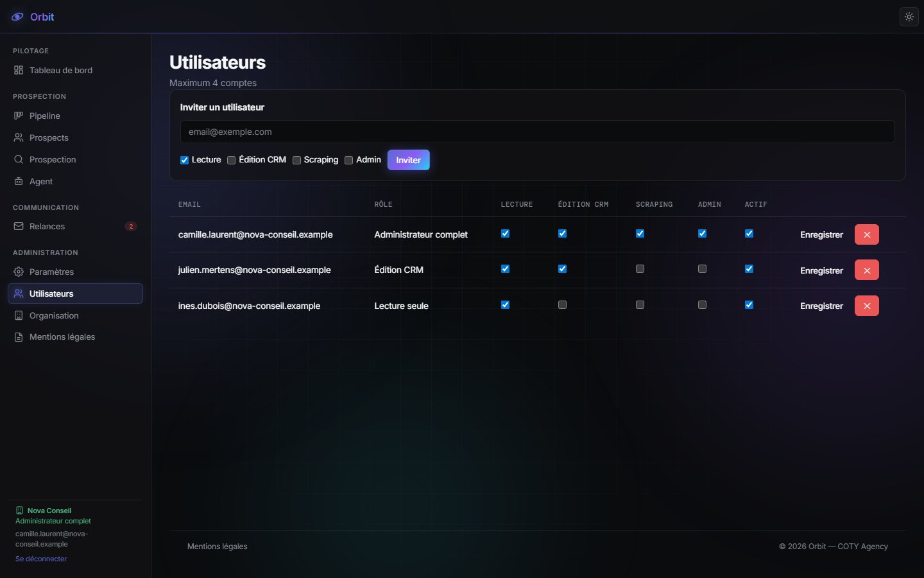The width and height of the screenshot is (924, 578).
Task: Save changes for camille.laurent via Enregistrer
Action: click(x=821, y=234)
